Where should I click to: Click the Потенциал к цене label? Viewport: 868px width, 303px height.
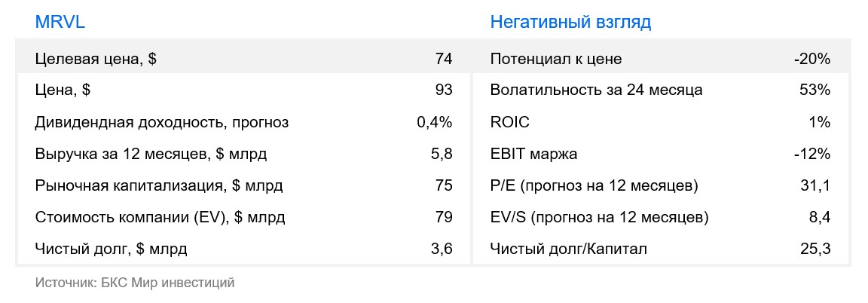(556, 59)
